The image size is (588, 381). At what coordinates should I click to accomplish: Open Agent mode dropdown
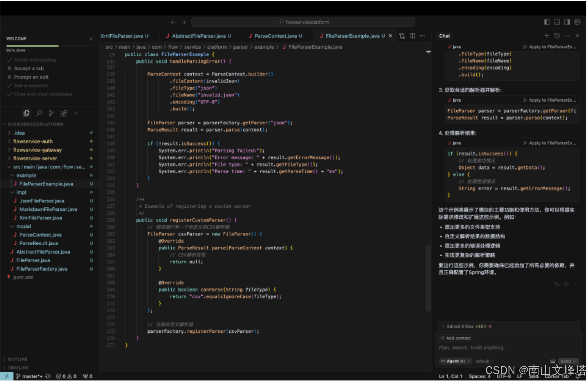[456, 361]
